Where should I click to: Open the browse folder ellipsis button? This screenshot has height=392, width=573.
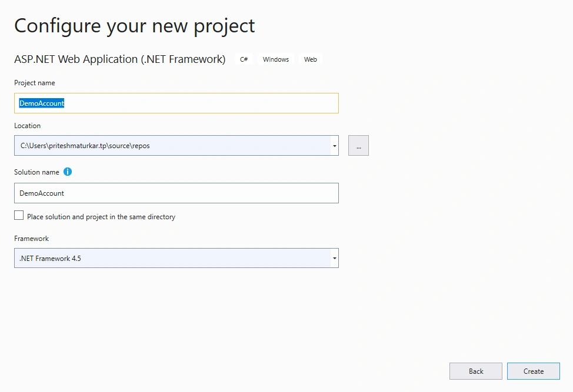coord(358,146)
